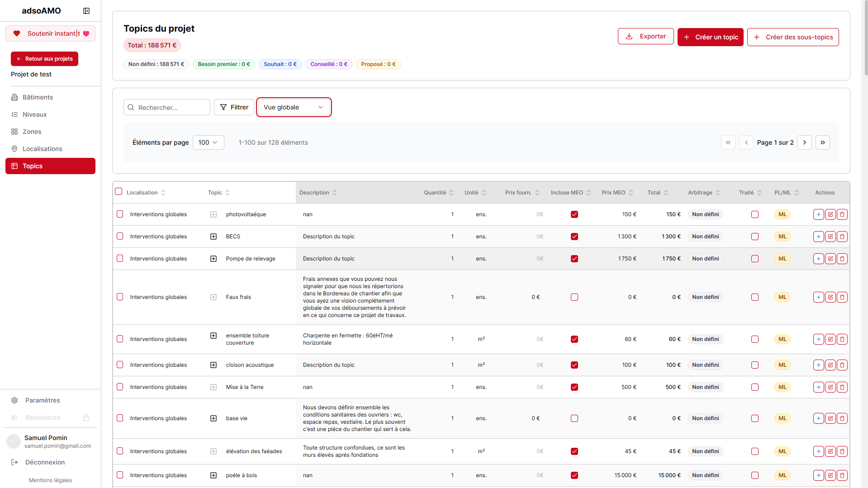Click the Créer un topic button
This screenshot has width=868, height=488.
[710, 37]
